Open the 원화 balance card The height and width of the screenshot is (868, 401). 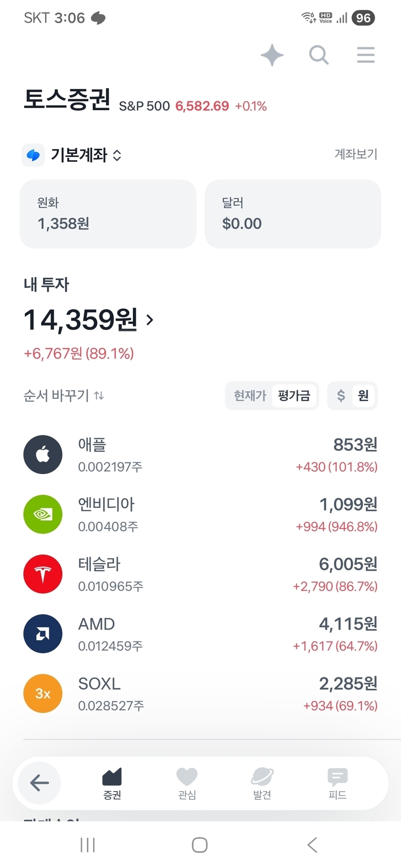click(x=108, y=214)
